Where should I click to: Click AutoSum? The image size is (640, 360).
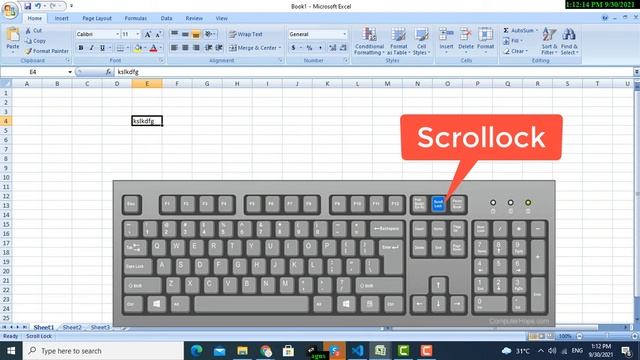coord(519,31)
